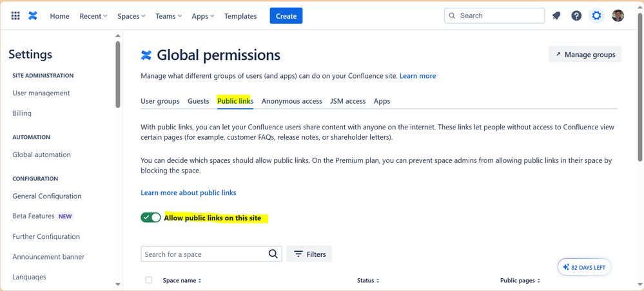This screenshot has width=644, height=291.
Task: Click the Search for a space field
Action: [x=211, y=254]
